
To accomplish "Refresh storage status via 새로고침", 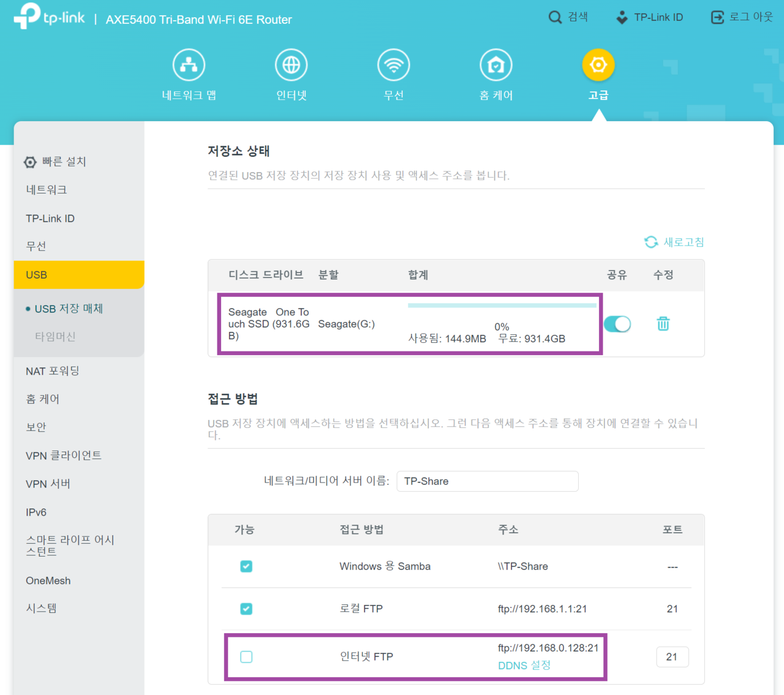I will click(x=674, y=242).
